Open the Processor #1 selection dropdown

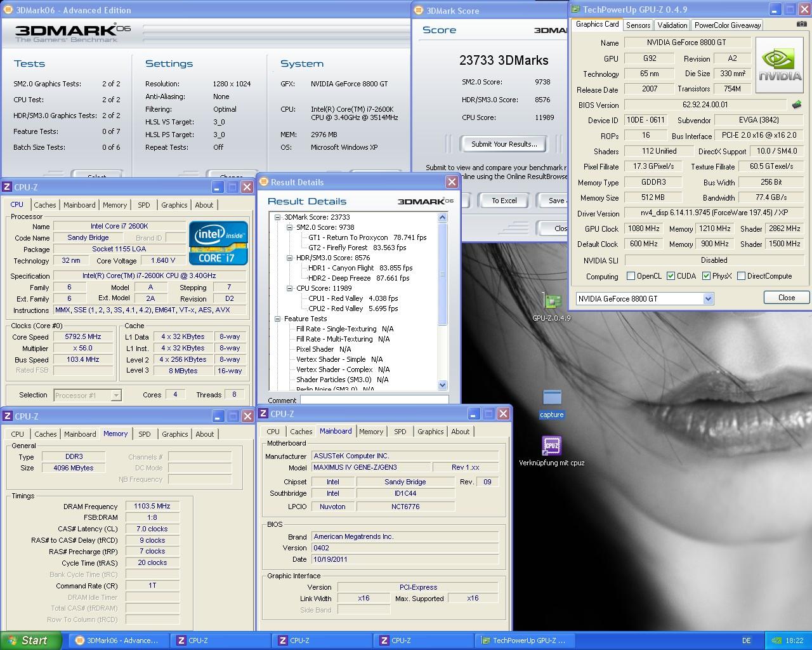116,395
